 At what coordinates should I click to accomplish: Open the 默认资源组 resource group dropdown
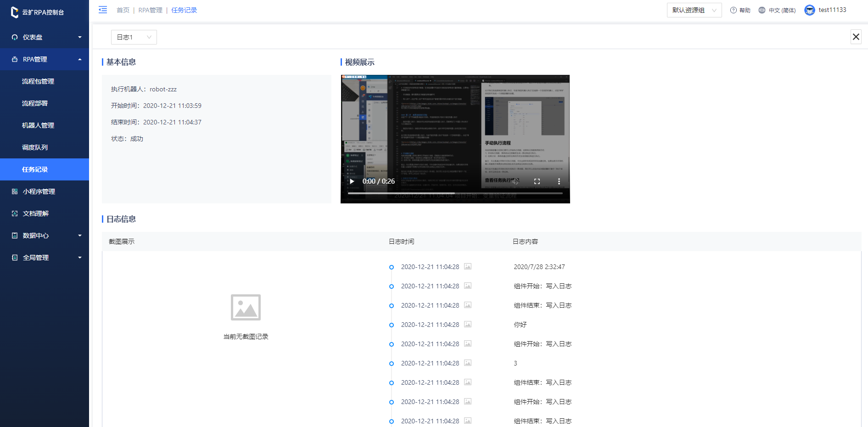coord(694,10)
